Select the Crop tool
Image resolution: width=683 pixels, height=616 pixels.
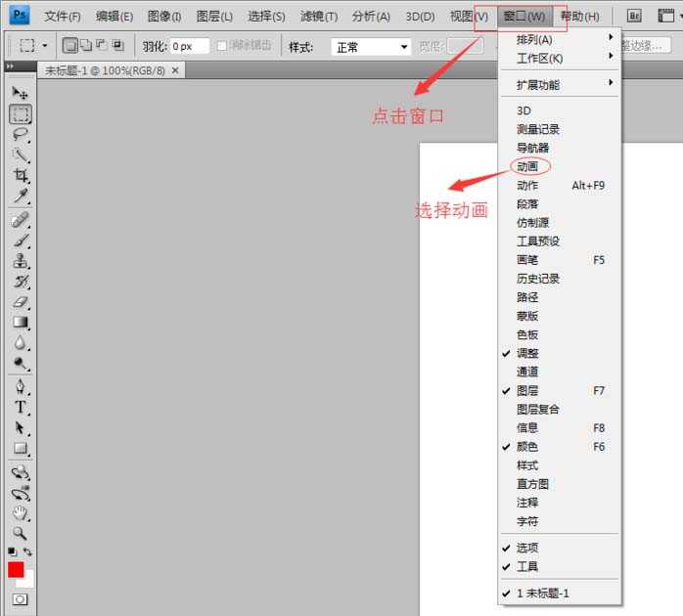tap(20, 176)
